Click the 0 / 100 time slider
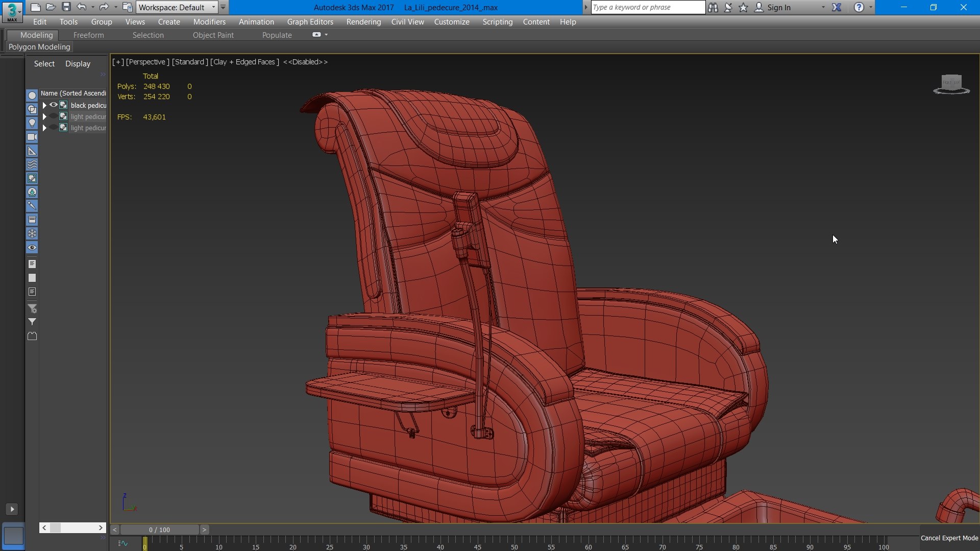The width and height of the screenshot is (980, 551). pos(159,530)
